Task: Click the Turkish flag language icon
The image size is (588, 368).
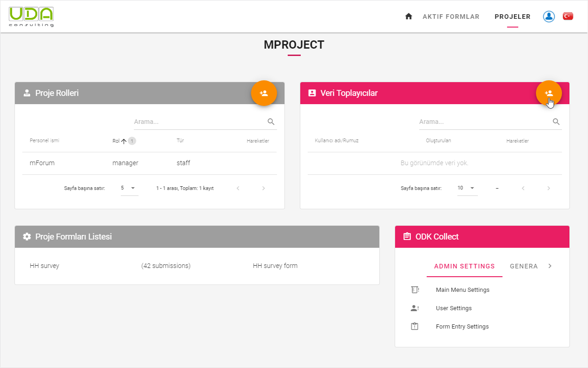Action: (x=568, y=17)
